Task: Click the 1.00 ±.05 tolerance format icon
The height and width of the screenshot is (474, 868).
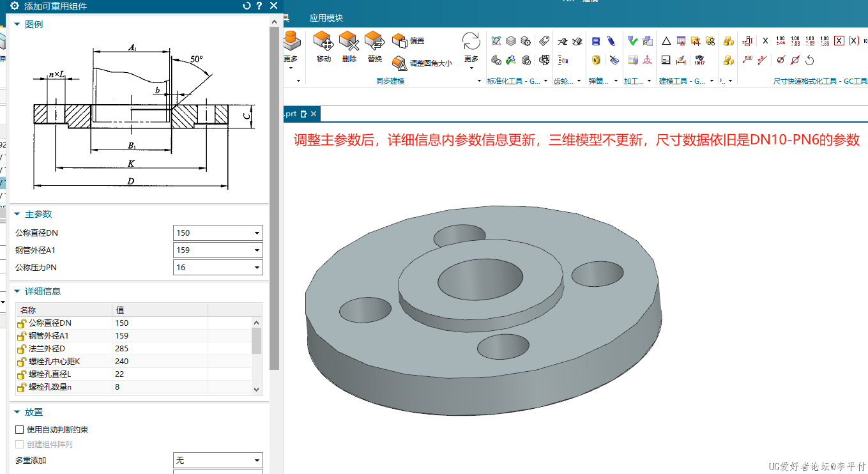Action: click(780, 41)
